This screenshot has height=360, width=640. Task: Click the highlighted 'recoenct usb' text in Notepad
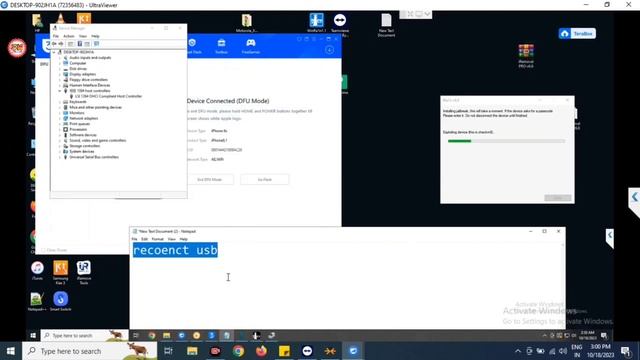[175, 250]
